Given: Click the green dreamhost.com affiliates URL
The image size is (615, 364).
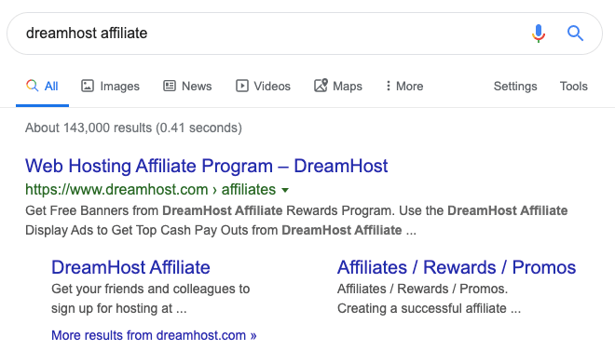Looking at the screenshot, I should tap(150, 190).
